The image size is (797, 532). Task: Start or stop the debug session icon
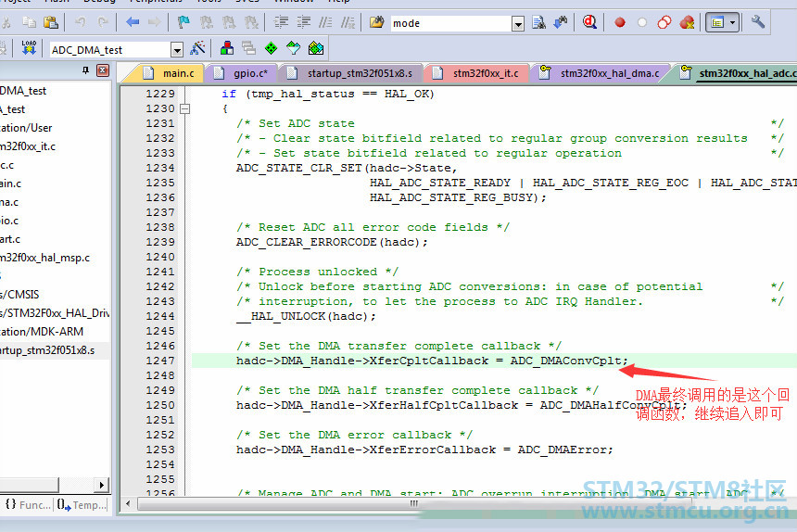coord(589,22)
